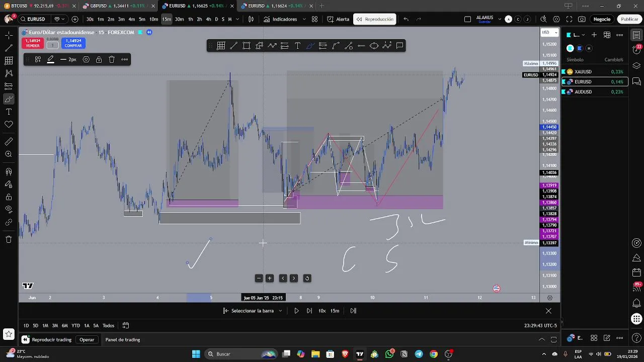Click the zoom in magnifier tool

(x=9, y=154)
